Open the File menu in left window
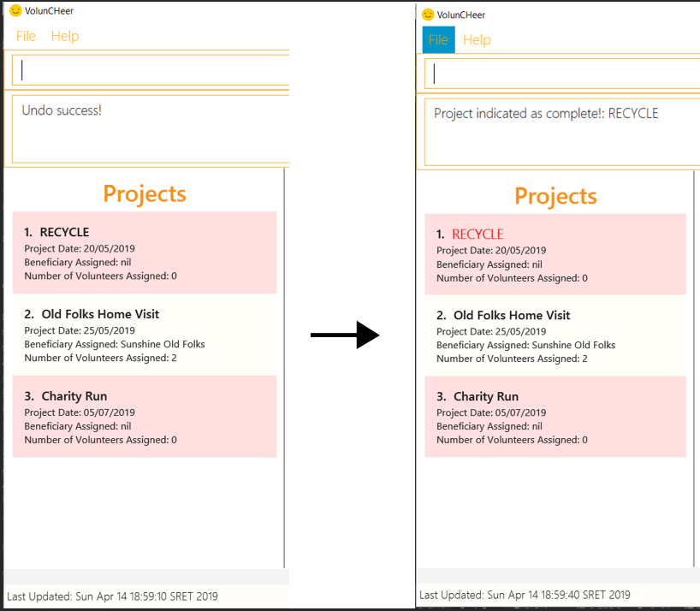Image resolution: width=700 pixels, height=611 pixels. coord(26,36)
